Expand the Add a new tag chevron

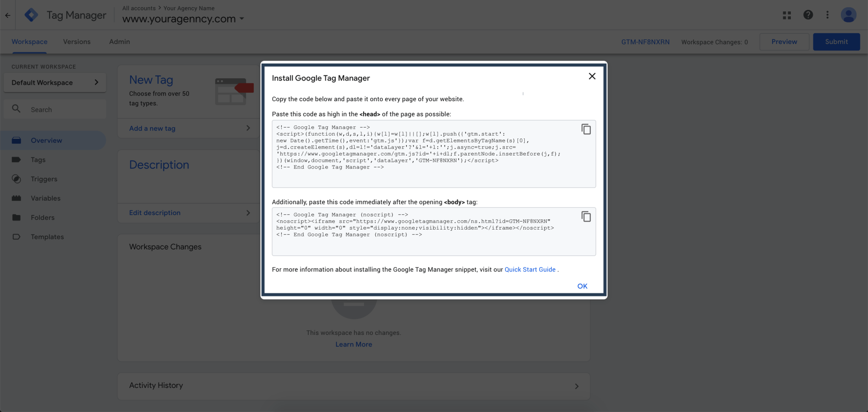248,128
